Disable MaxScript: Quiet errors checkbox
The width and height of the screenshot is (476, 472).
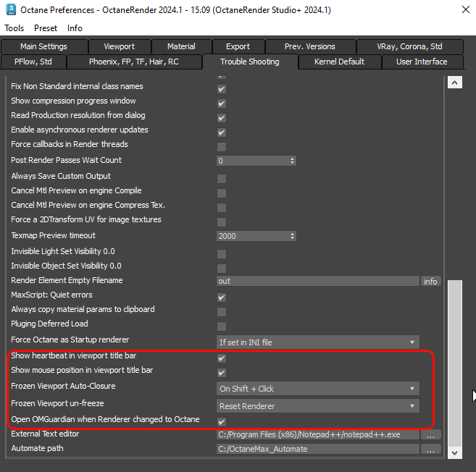222,297
